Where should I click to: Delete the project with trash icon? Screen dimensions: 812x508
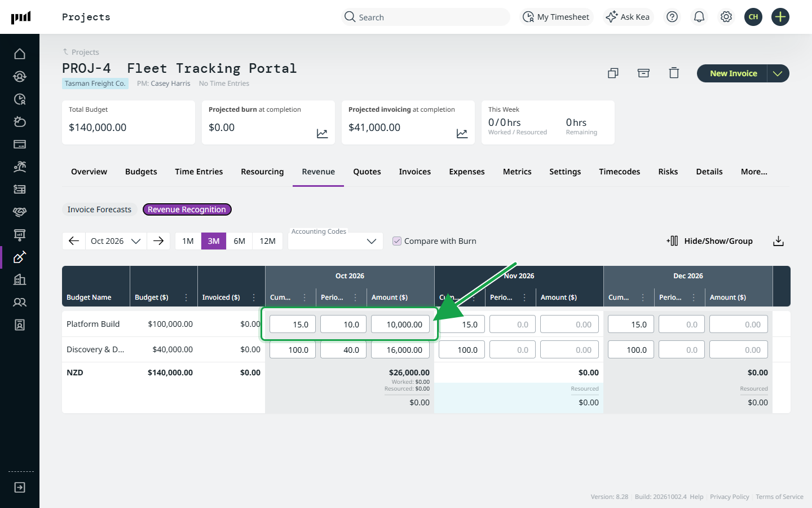(674, 73)
